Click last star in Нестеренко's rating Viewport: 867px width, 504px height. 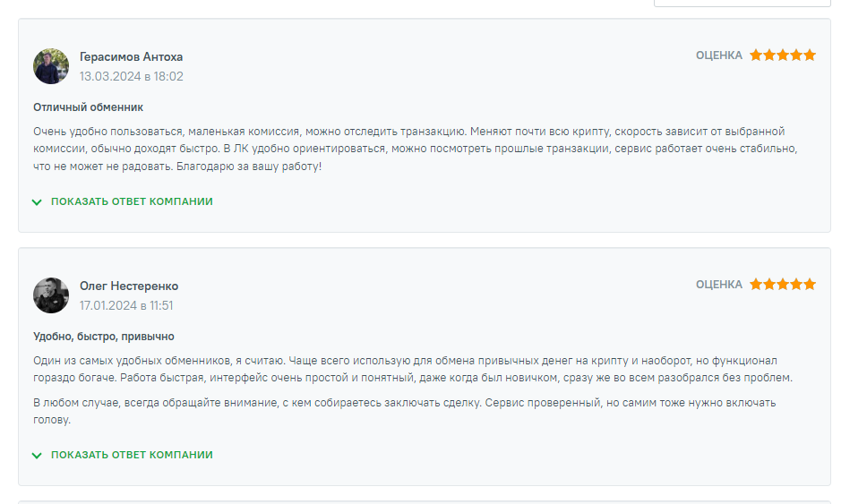click(810, 285)
